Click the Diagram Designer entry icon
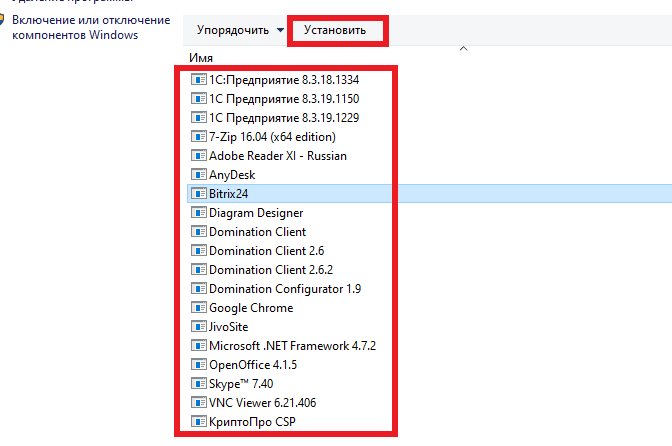This screenshot has height=446, width=672. pos(199,213)
